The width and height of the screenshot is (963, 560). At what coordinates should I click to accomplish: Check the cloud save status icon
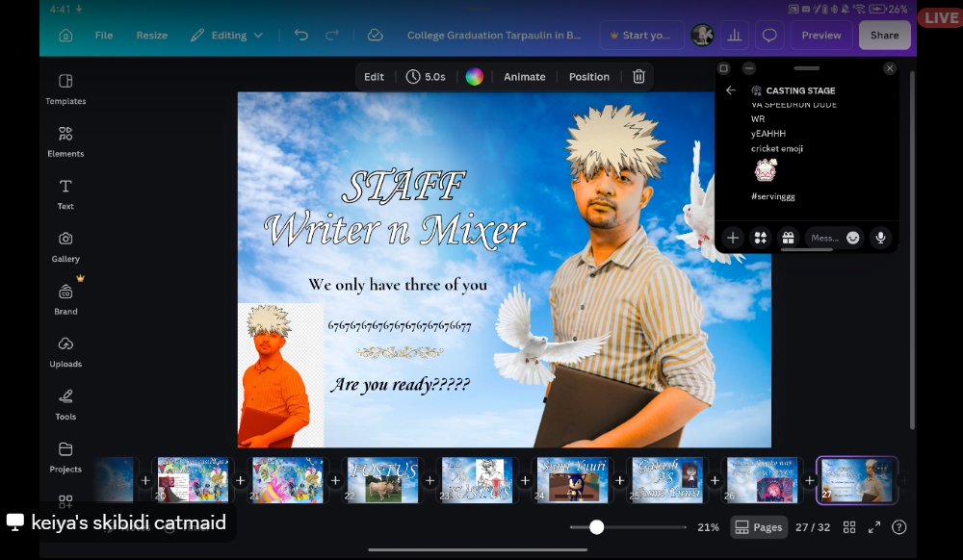click(376, 36)
